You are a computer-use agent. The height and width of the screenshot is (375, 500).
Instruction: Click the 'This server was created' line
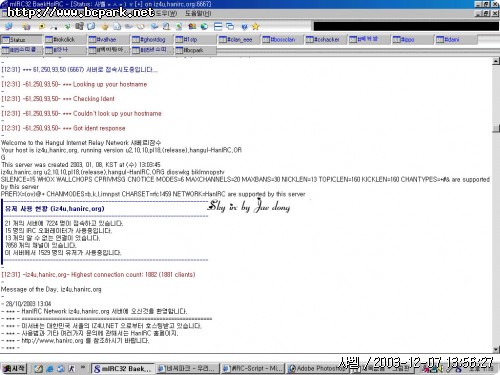click(81, 165)
